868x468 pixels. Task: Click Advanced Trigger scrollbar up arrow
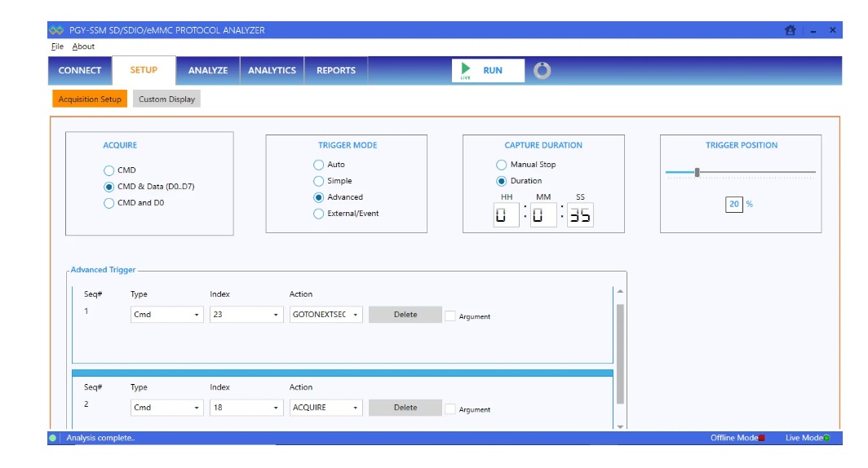[x=620, y=292]
